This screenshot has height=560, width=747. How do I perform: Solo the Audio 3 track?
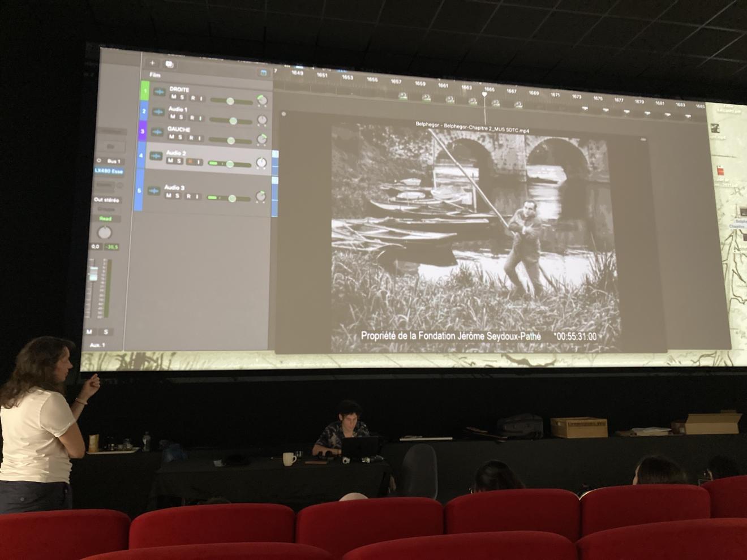[x=177, y=196]
